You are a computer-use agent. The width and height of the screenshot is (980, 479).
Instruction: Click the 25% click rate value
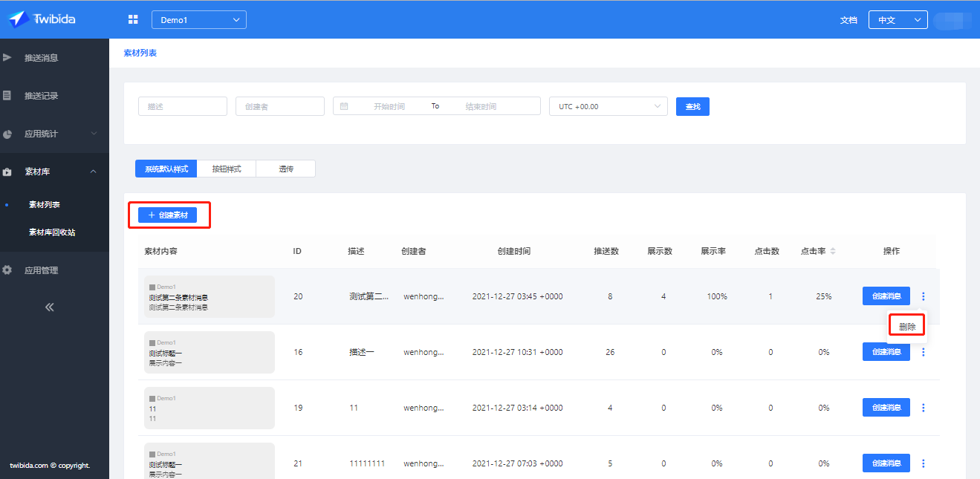click(x=824, y=296)
